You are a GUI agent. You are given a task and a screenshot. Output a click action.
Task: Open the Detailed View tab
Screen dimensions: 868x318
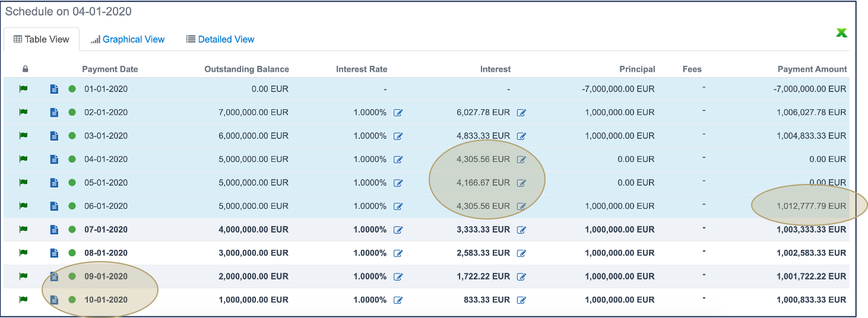[x=220, y=39]
